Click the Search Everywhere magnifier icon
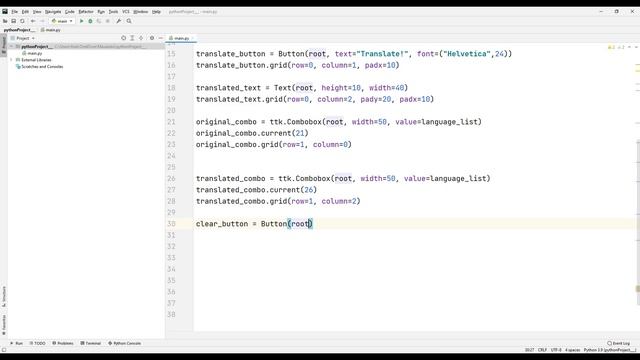640x360 pixels. [129, 21]
